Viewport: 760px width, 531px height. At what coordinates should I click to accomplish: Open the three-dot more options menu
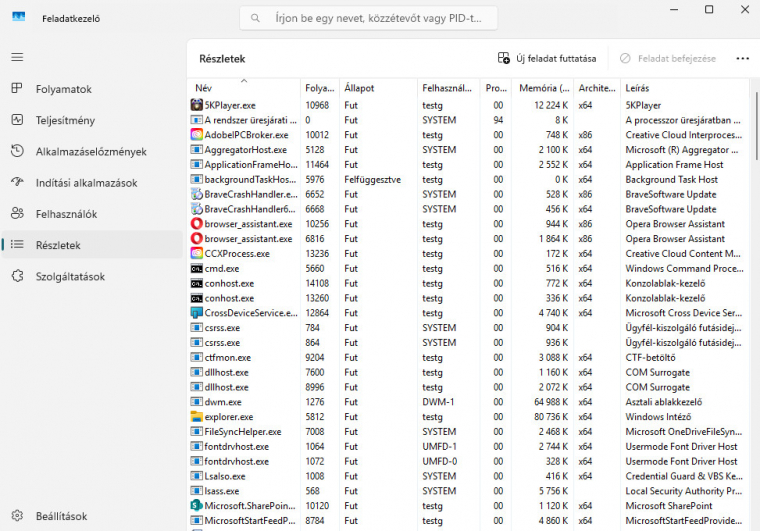tap(743, 59)
